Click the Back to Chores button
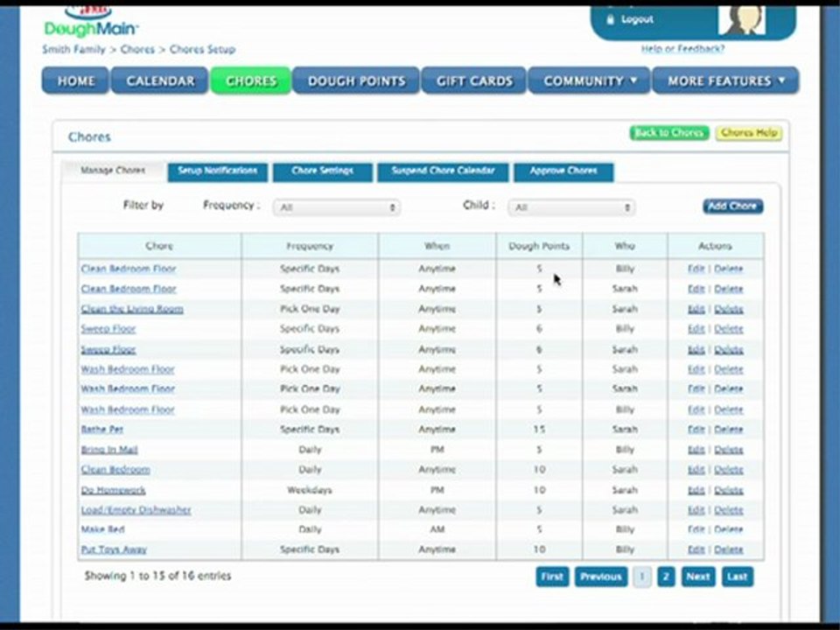Screen dimensions: 840x630 click(669, 133)
